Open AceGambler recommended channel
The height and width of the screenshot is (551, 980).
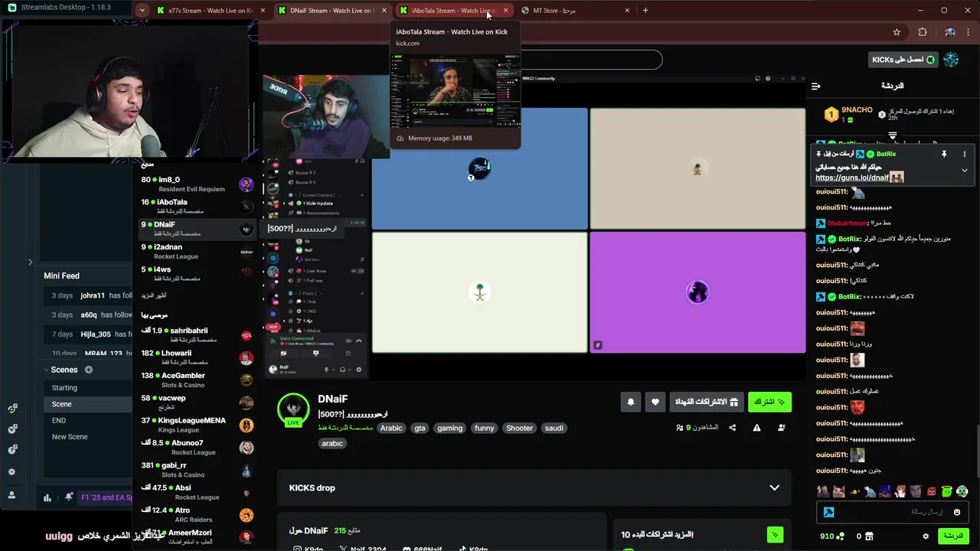(197, 380)
